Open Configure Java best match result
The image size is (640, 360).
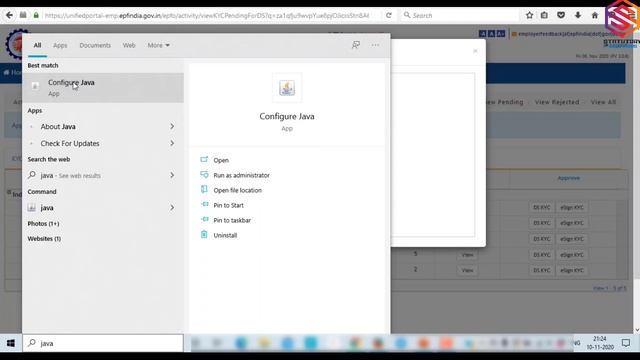click(103, 87)
